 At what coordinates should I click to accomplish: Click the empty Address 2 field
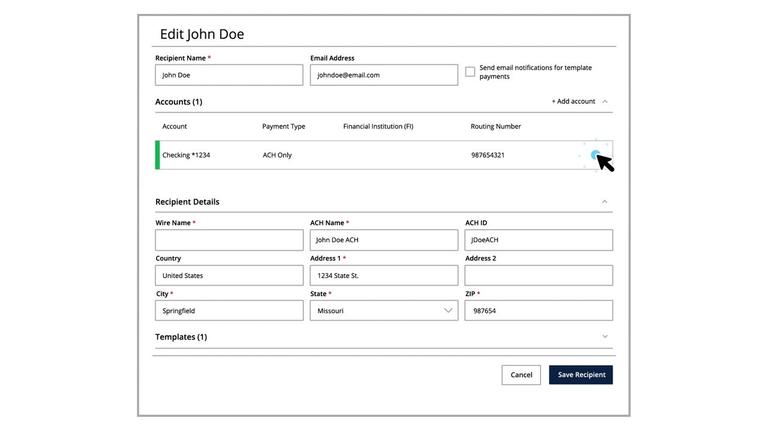[x=538, y=275]
